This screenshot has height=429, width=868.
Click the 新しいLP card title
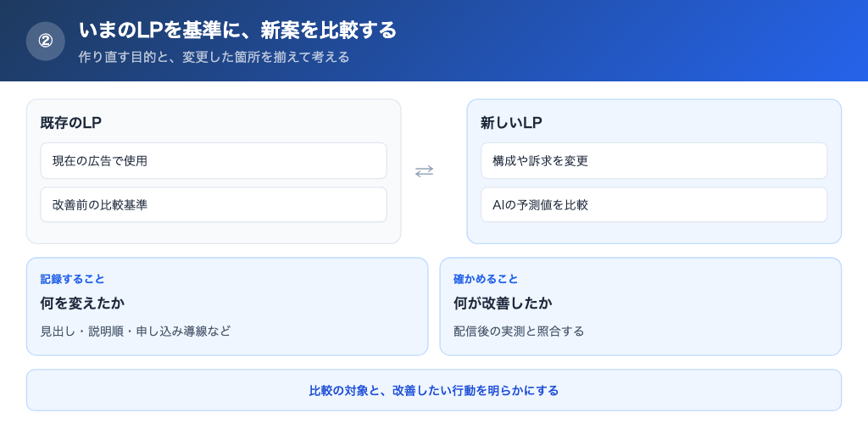[511, 124]
